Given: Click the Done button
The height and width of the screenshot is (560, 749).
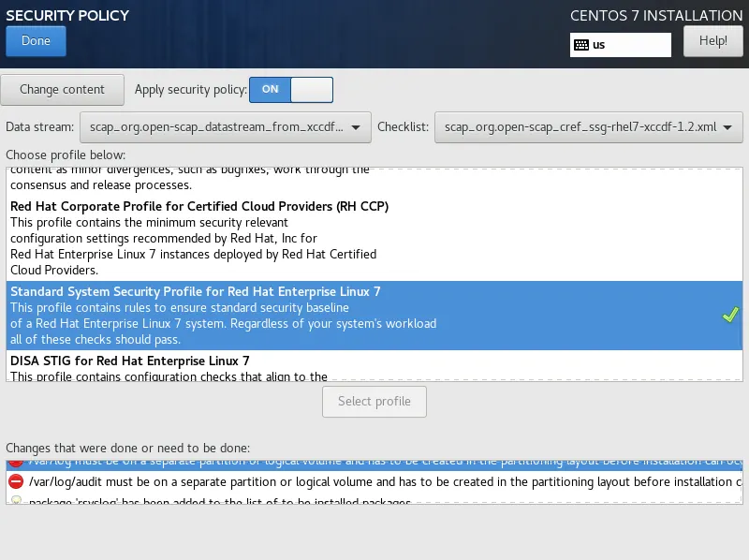Looking at the screenshot, I should point(36,41).
